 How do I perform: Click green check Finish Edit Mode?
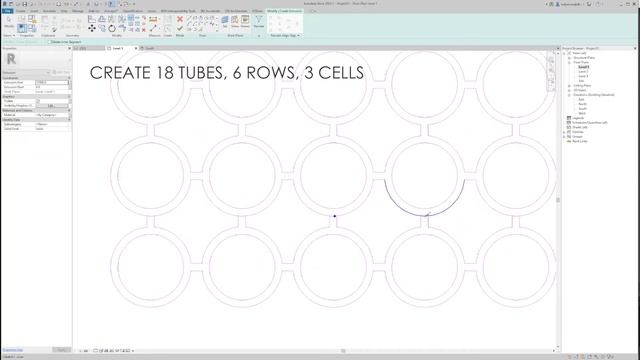[180, 28]
